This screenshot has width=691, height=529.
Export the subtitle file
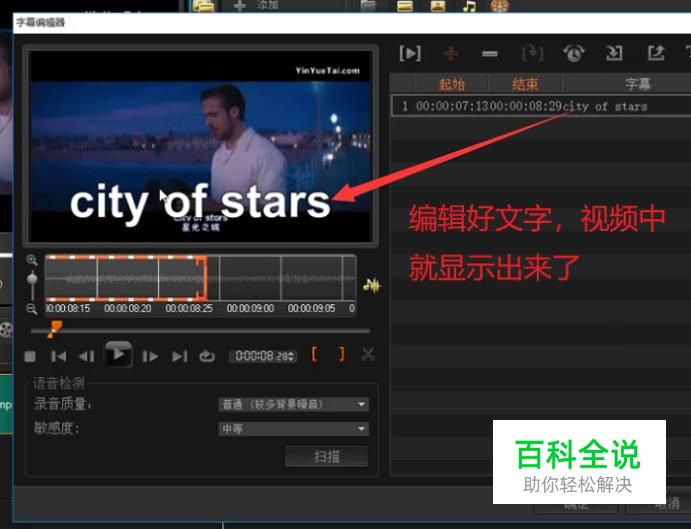tap(656, 53)
